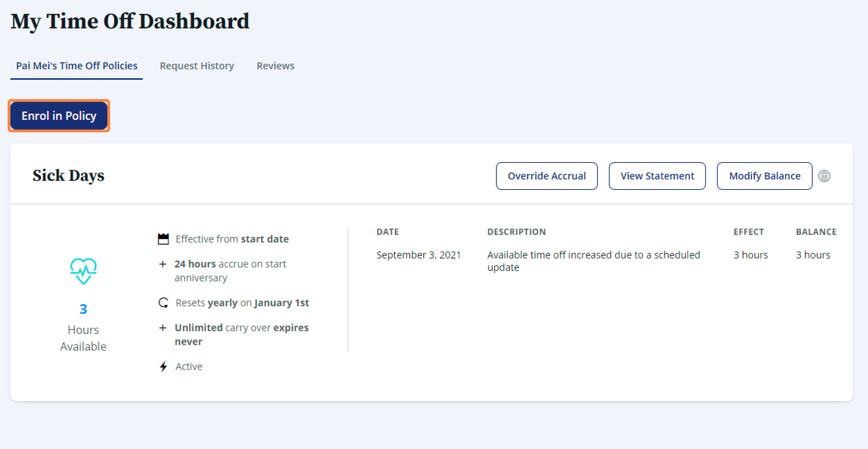Screen dimensions: 868x449
Task: Click the lightning bolt Active icon
Action: pyautogui.click(x=163, y=367)
